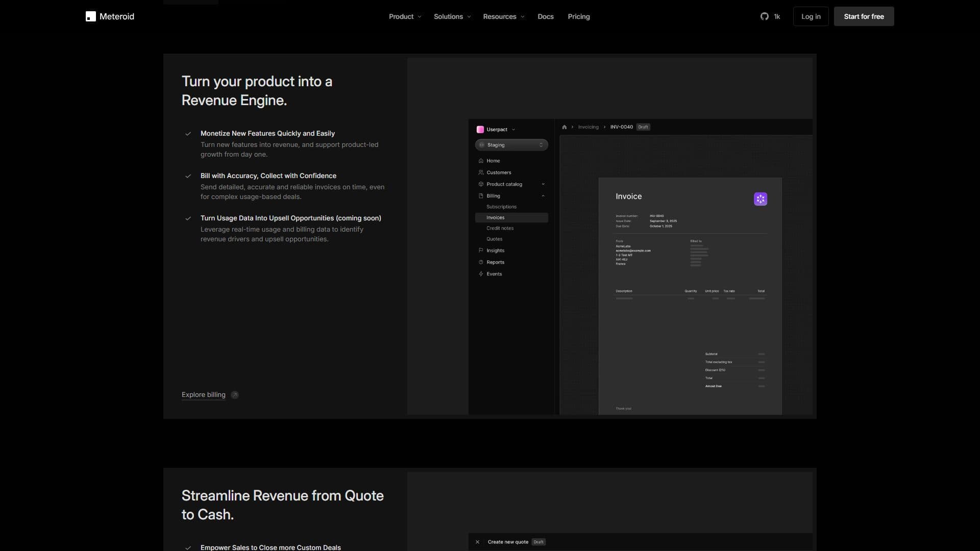Expand the Userpact workspace switcher
980x551 pixels.
point(513,130)
